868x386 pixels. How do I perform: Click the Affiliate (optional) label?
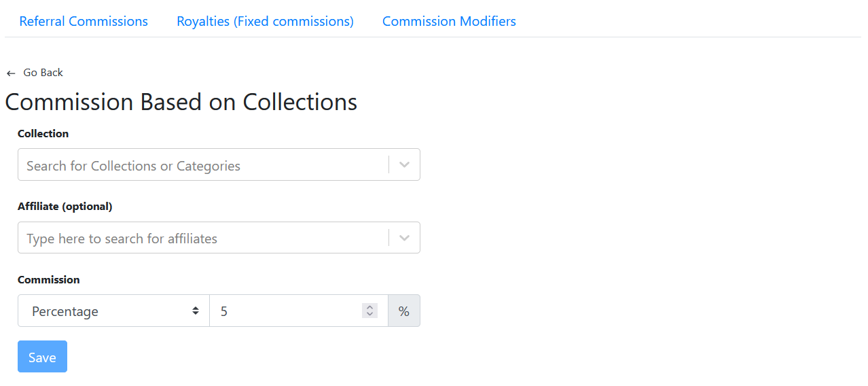click(x=65, y=207)
